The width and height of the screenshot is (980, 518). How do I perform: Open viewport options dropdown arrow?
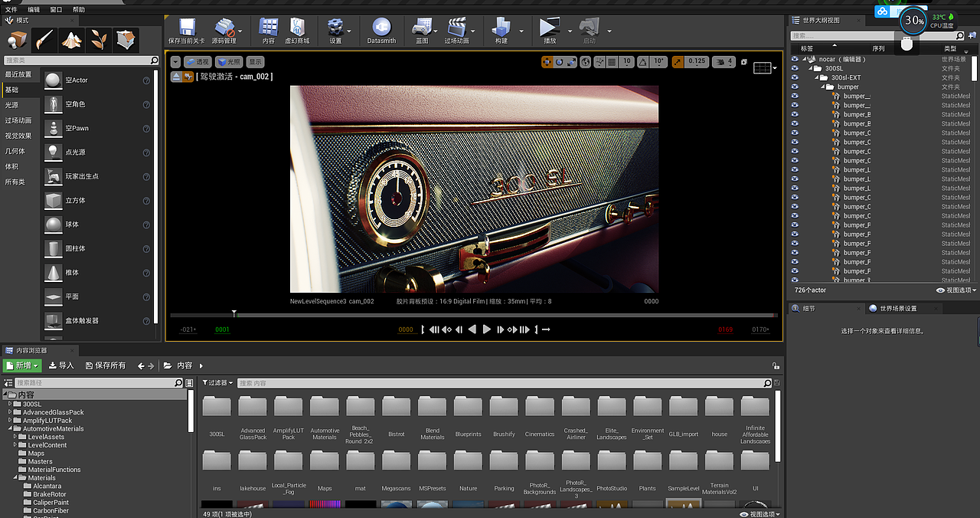[175, 62]
